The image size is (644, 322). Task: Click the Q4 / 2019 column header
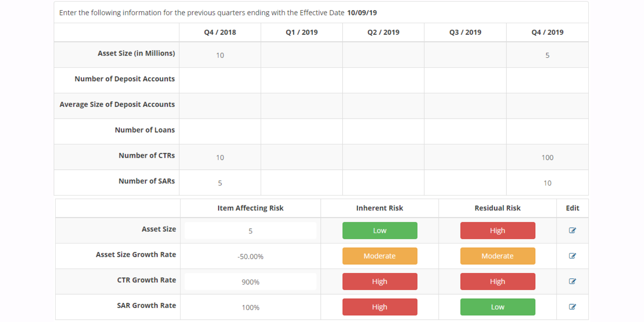[547, 32]
